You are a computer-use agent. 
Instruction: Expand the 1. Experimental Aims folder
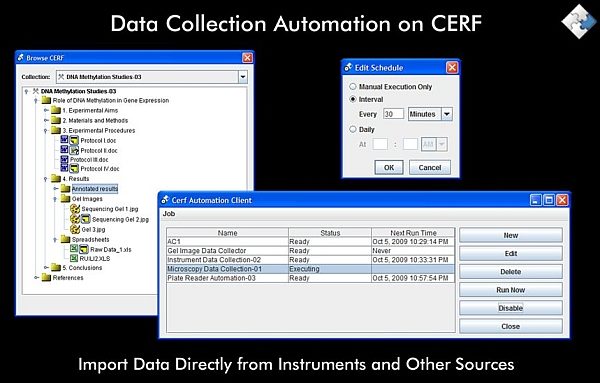coord(46,110)
